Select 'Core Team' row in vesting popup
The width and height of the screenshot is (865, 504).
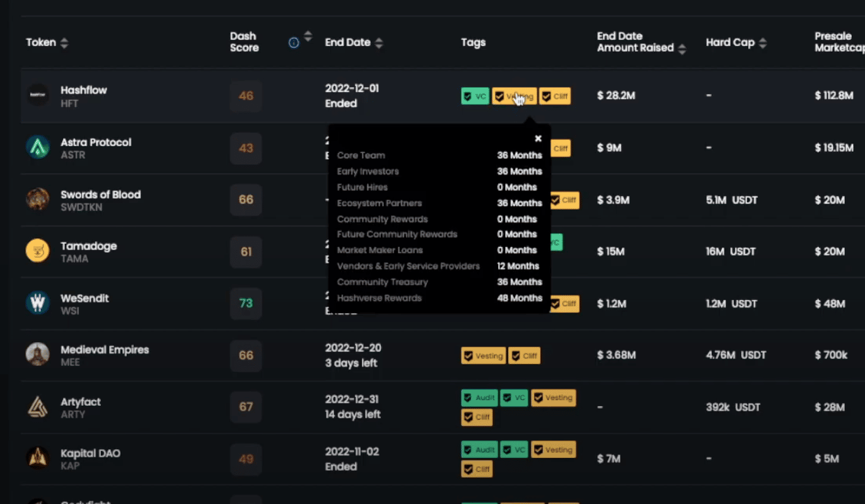(439, 155)
